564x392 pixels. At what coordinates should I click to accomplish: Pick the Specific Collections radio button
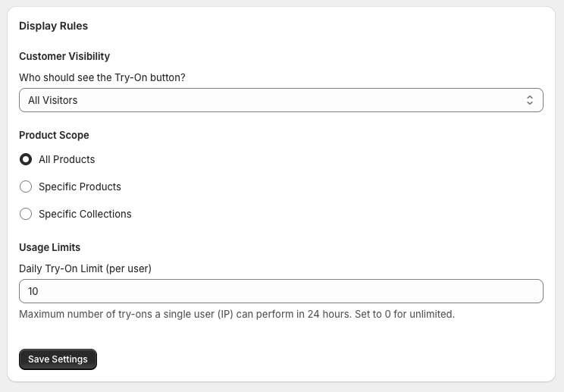coord(26,214)
